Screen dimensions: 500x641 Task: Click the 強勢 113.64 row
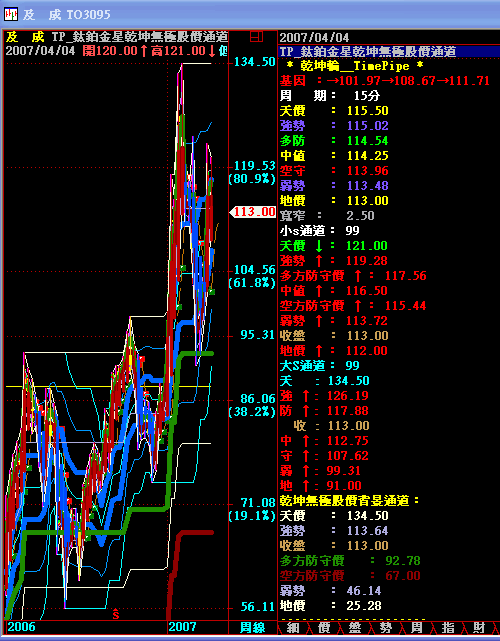(334, 531)
